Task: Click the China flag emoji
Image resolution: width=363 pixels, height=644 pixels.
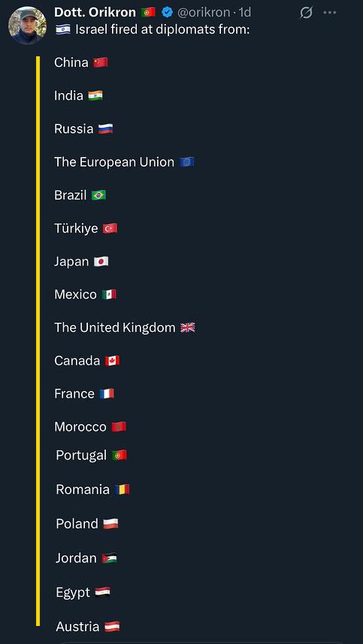Action: 101,62
